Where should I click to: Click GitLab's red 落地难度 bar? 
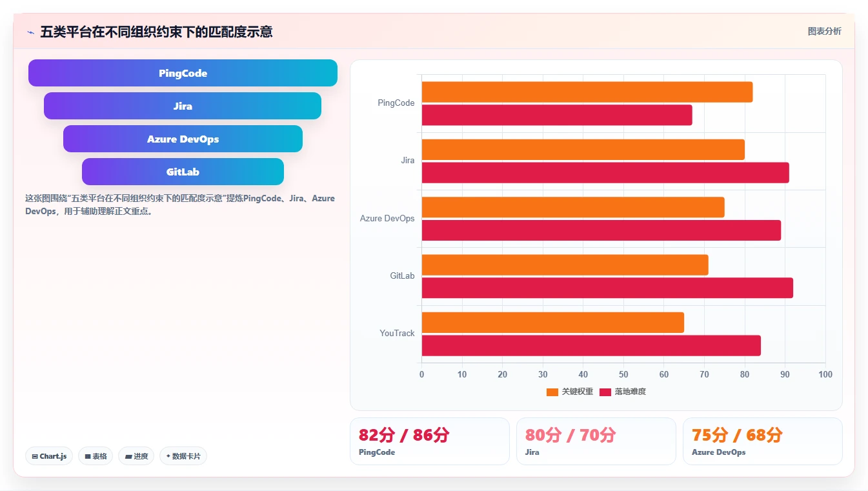tap(607, 288)
